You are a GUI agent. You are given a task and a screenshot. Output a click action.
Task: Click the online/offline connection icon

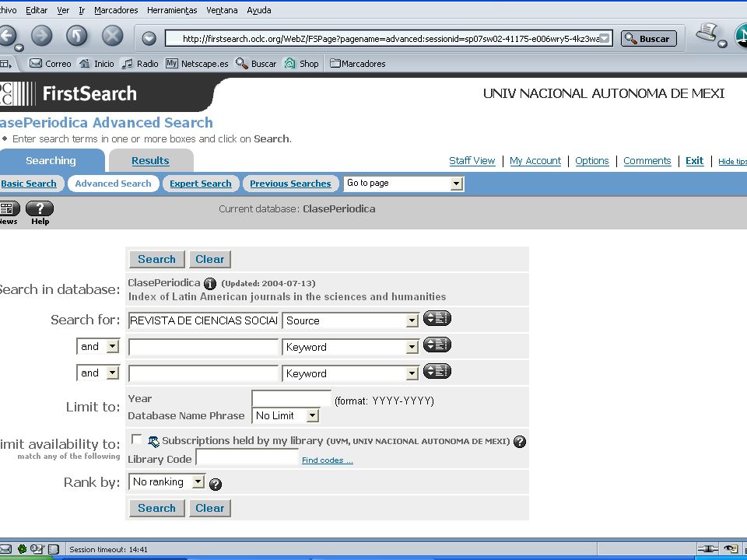click(708, 549)
